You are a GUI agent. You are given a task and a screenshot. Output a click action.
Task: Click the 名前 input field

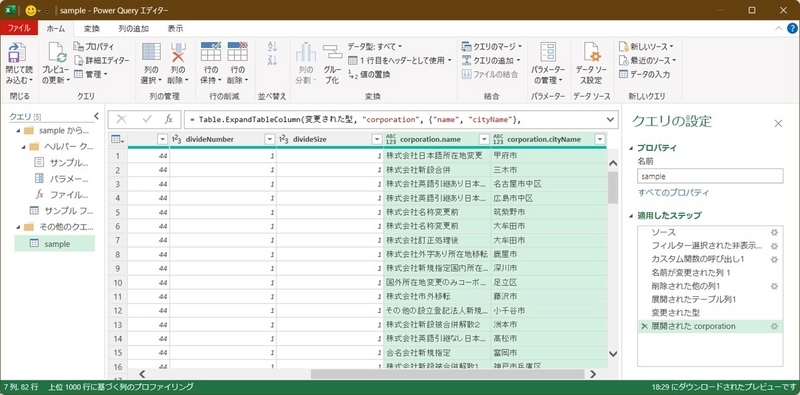pyautogui.click(x=710, y=176)
